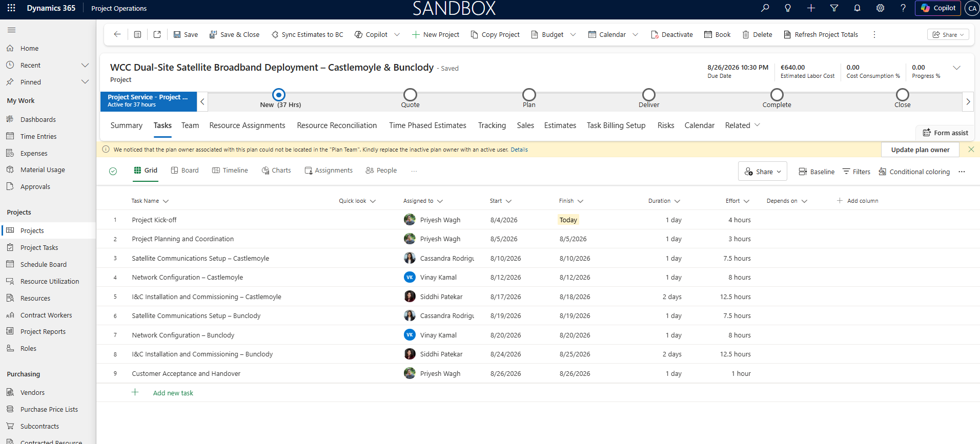Switch to the Resource Assignments tab
Image resolution: width=980 pixels, height=444 pixels.
click(x=247, y=125)
